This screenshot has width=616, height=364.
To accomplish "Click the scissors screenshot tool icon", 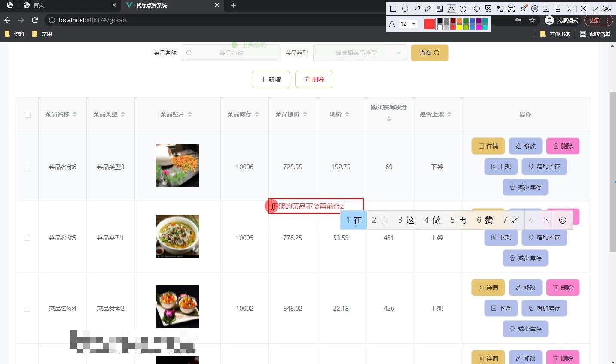I will point(488,9).
